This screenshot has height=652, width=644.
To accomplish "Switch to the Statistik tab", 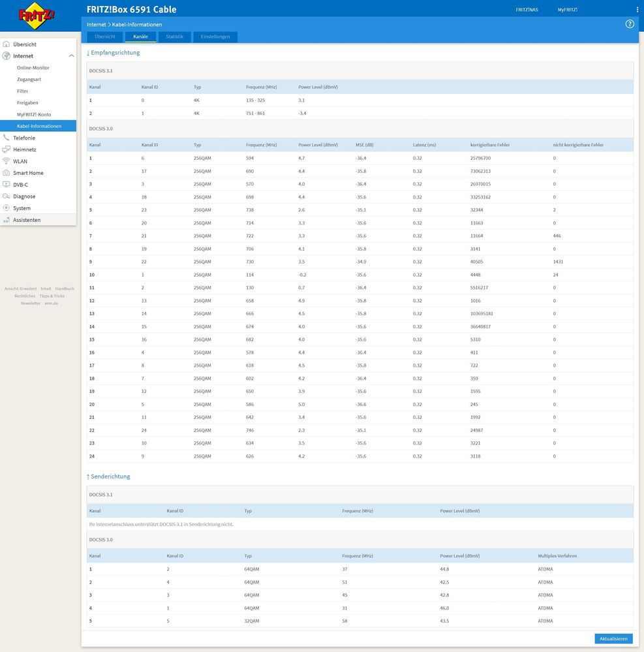I will pos(174,37).
